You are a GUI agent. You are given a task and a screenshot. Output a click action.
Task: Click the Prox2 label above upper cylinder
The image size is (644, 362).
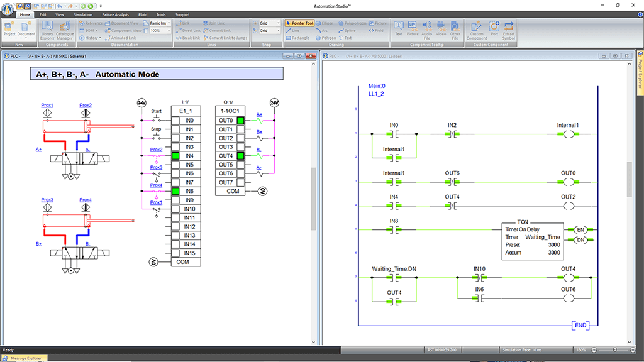coord(86,105)
